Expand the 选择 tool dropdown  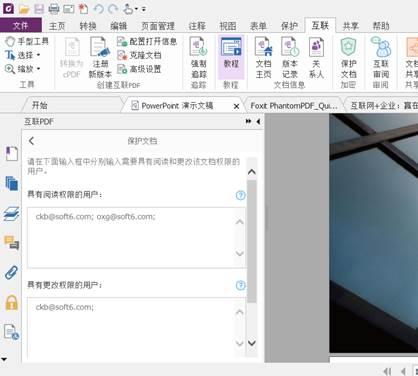coord(38,55)
